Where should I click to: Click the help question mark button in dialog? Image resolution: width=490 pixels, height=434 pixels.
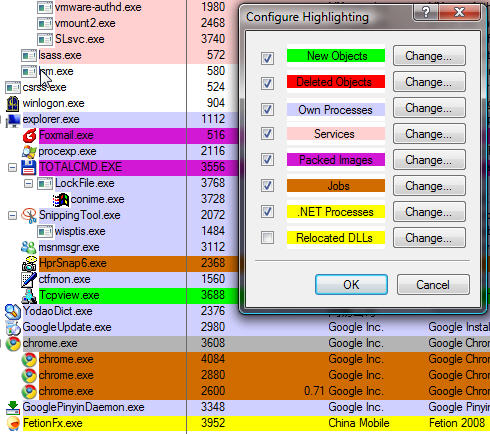tap(426, 12)
